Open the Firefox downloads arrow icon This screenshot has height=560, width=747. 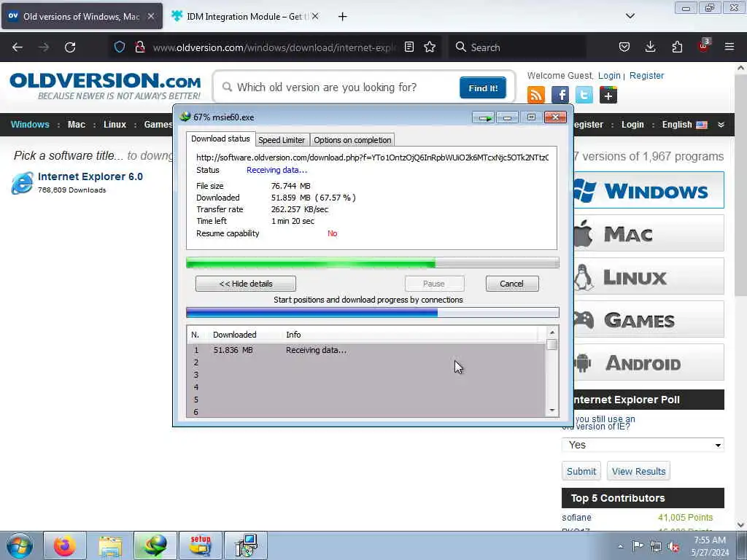650,47
